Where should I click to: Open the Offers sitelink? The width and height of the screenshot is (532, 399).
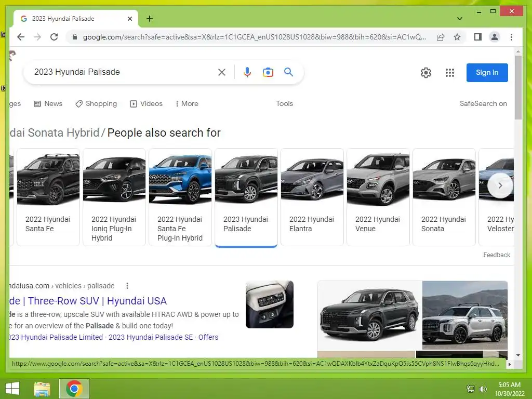[208, 337]
